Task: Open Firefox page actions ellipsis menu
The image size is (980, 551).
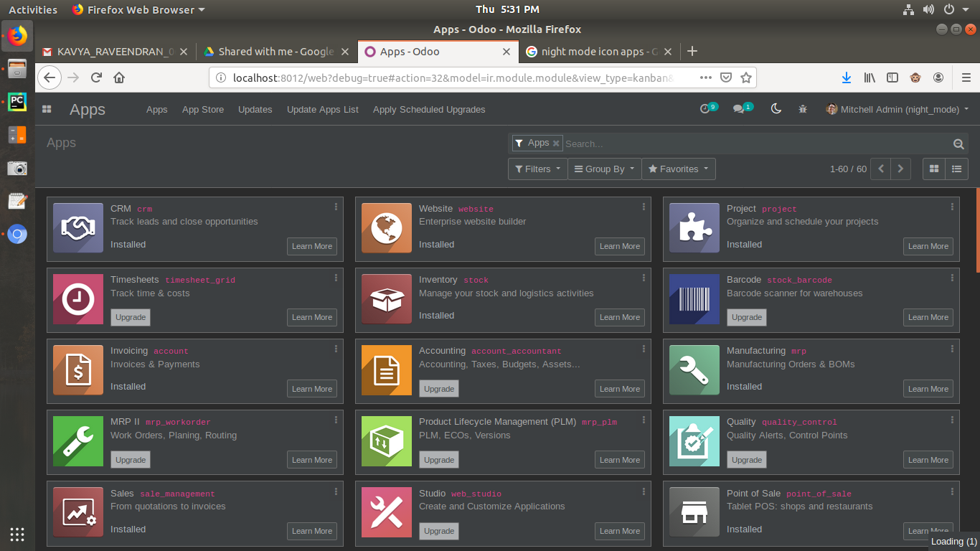Action: click(x=706, y=77)
